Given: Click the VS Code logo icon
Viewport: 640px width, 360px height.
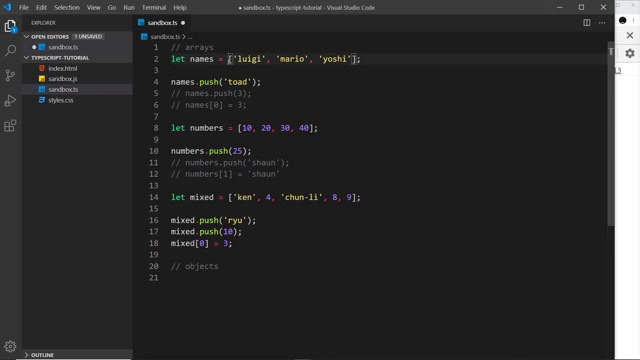Looking at the screenshot, I should click(x=7, y=7).
